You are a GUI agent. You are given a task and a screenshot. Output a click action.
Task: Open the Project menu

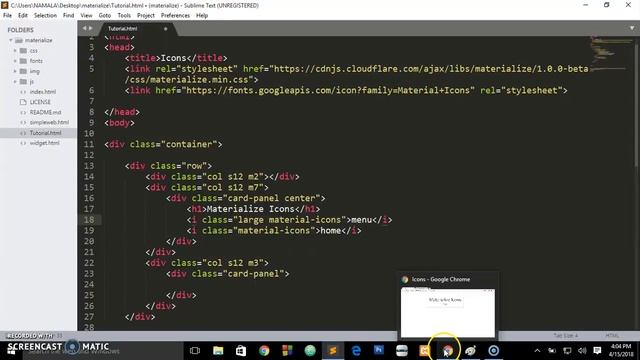point(146,15)
